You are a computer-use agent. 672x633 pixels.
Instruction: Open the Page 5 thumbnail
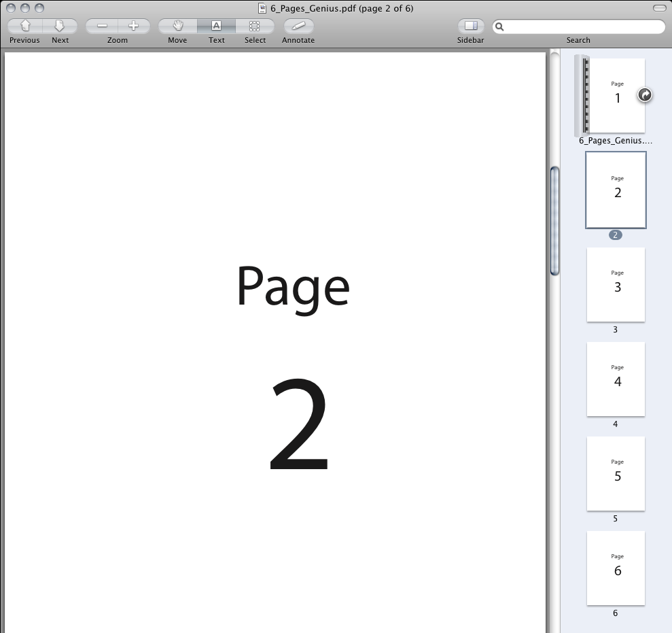tap(616, 474)
